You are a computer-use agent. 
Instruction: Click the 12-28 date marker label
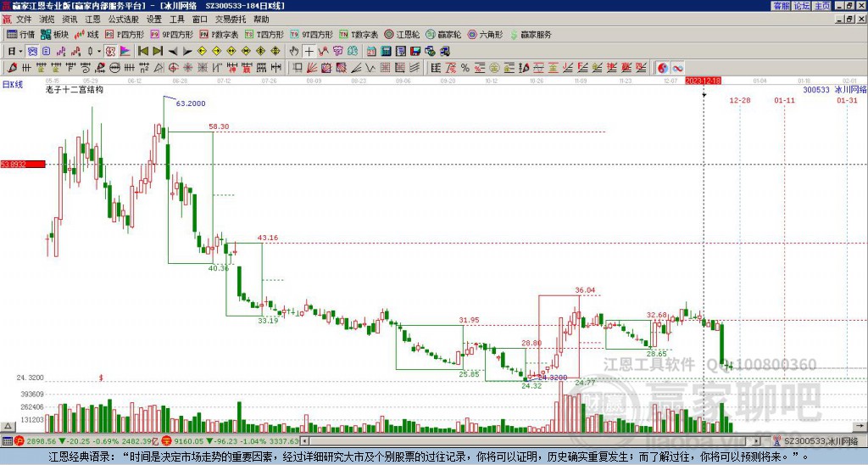pos(740,100)
